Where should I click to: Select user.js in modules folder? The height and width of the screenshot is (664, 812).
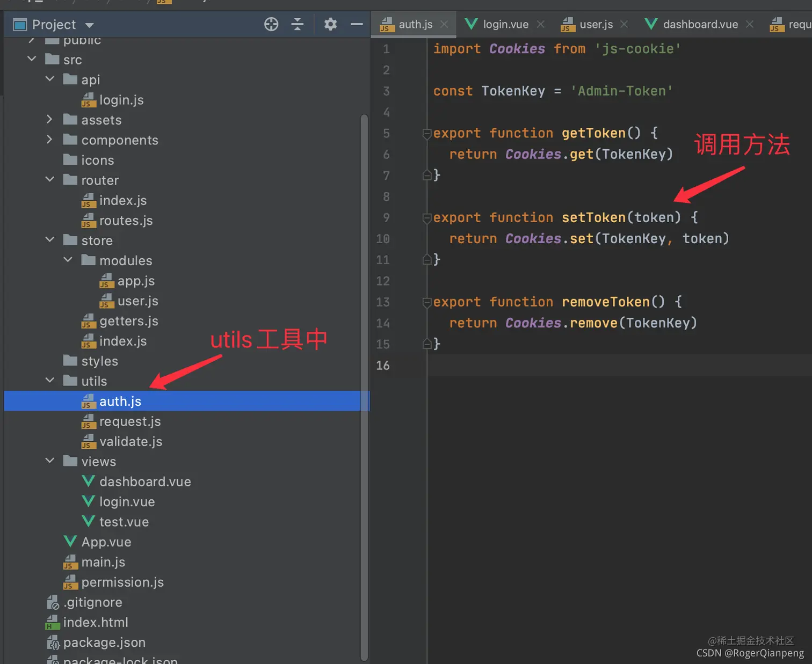click(x=129, y=301)
